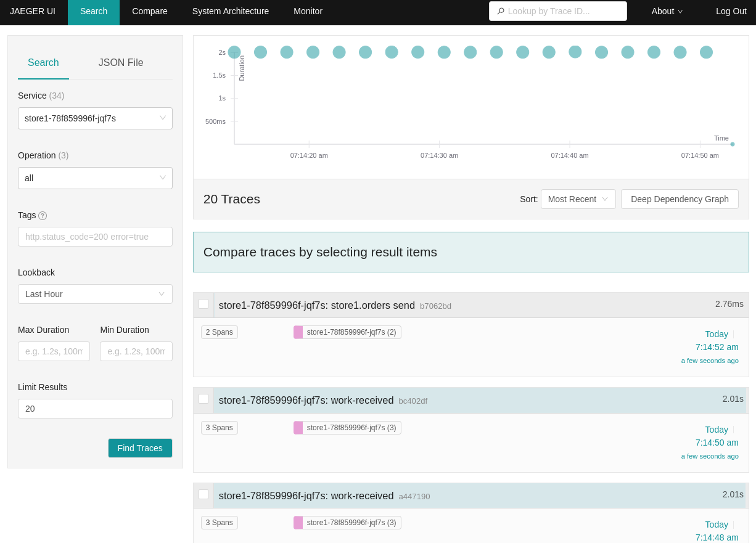The image size is (756, 543).
Task: Switch to the Monitor page
Action: pyautogui.click(x=308, y=11)
